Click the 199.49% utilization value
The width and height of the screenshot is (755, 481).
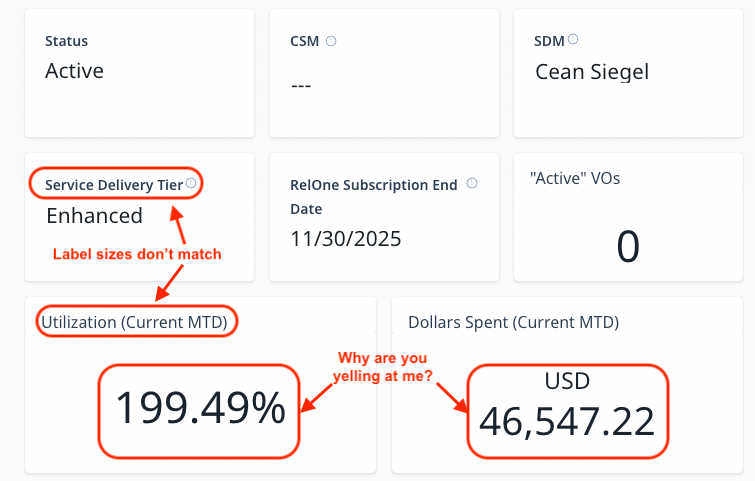[200, 408]
